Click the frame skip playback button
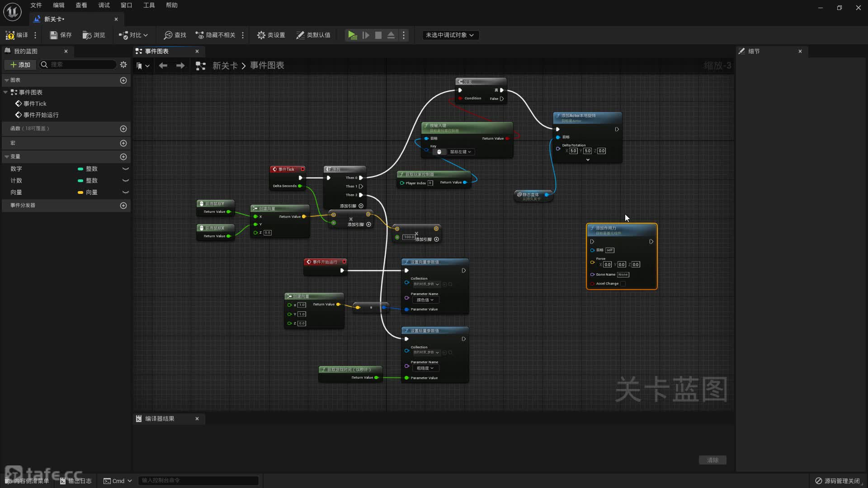868x488 pixels. pyautogui.click(x=366, y=35)
